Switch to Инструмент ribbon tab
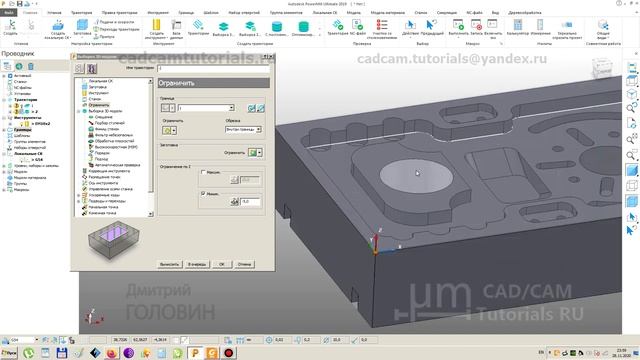This screenshot has height=360, width=640. coord(158,13)
